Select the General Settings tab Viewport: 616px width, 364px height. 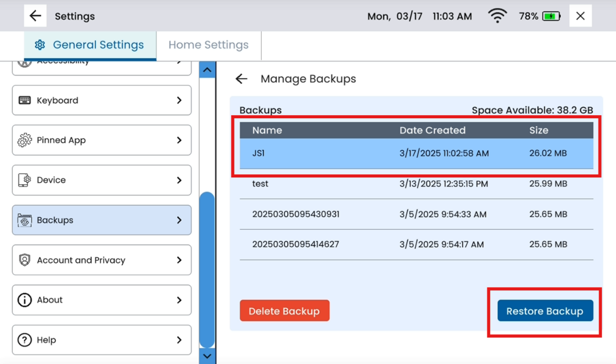(90, 45)
